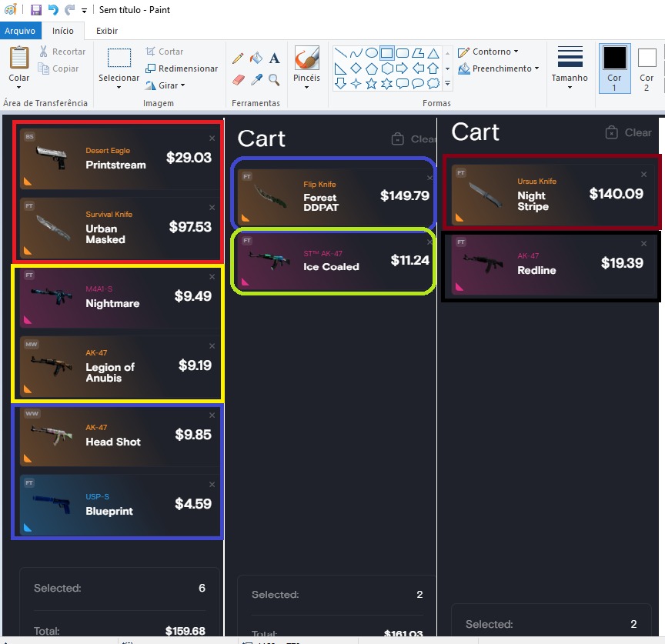Viewport: 665px width, 644px height.
Task: Open the Tamanho line size dropdown
Action: pos(570,68)
